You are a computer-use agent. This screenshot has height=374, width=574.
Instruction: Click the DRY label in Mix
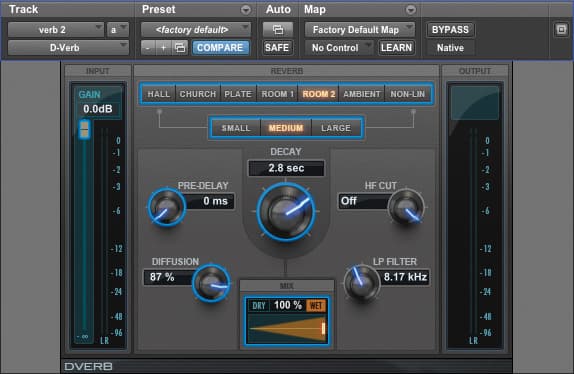tap(259, 306)
